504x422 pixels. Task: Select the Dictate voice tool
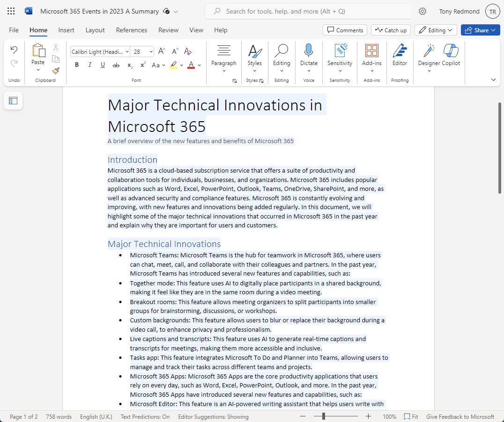pyautogui.click(x=309, y=55)
